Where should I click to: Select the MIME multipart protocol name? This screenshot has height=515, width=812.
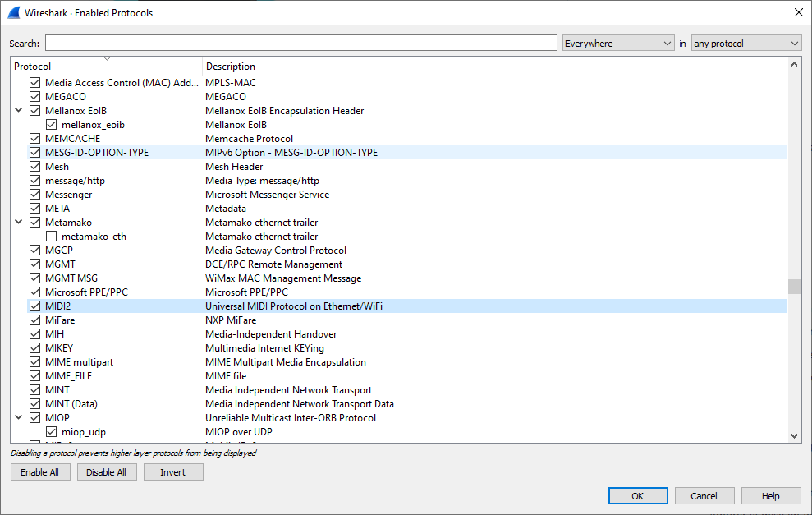pyautogui.click(x=80, y=363)
